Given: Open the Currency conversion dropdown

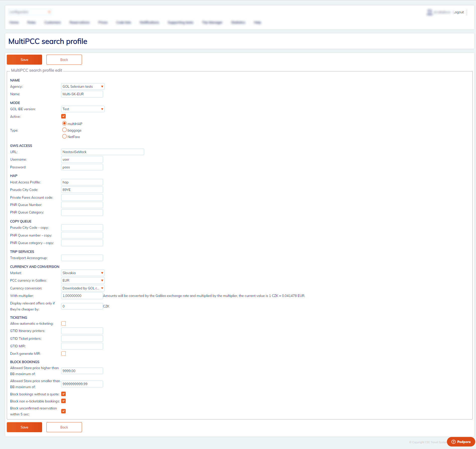Looking at the screenshot, I should point(83,288).
